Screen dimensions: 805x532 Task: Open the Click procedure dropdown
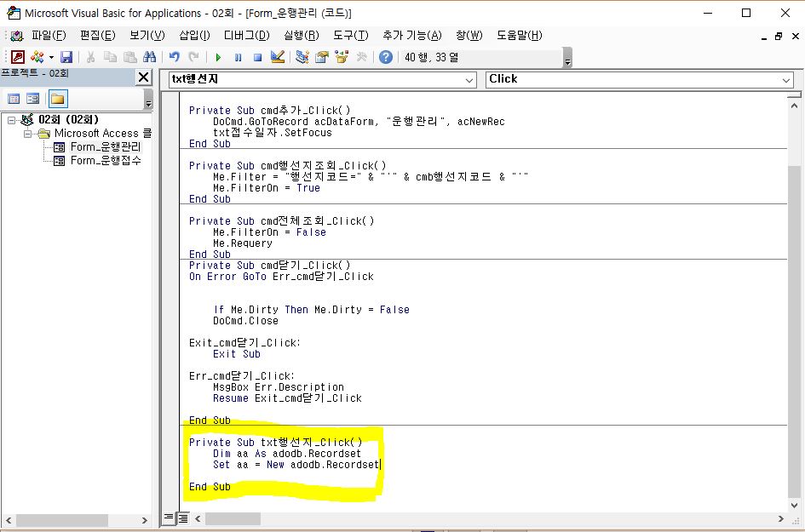click(x=786, y=79)
